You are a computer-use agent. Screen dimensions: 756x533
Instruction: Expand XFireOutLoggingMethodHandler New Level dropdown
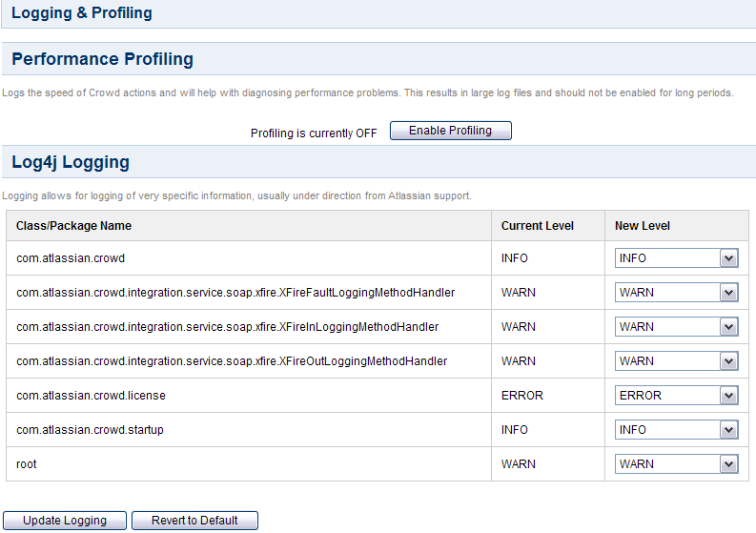pos(677,360)
